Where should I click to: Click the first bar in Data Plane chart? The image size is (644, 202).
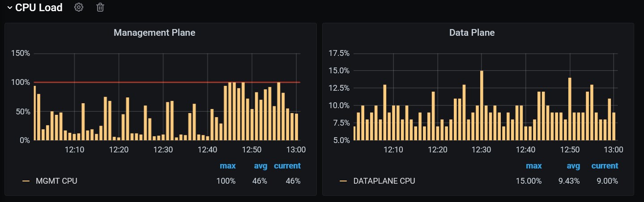pos(354,134)
